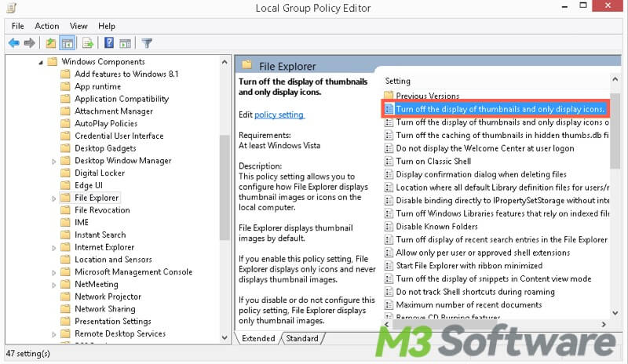Click the console tree scrollbar up arrow

coord(225,61)
